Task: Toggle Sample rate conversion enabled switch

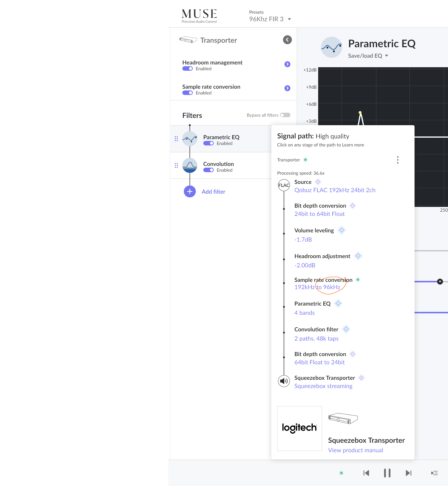Action: click(187, 93)
